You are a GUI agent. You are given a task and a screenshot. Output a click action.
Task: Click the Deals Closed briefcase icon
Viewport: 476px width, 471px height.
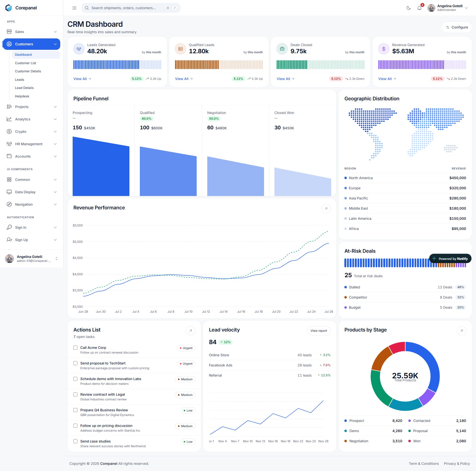coord(282,49)
